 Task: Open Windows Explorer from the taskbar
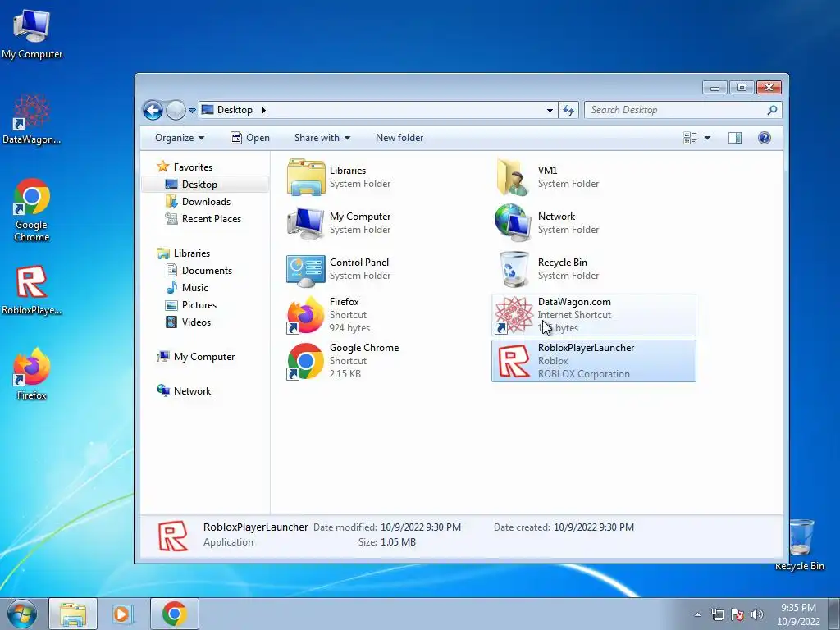click(x=73, y=614)
